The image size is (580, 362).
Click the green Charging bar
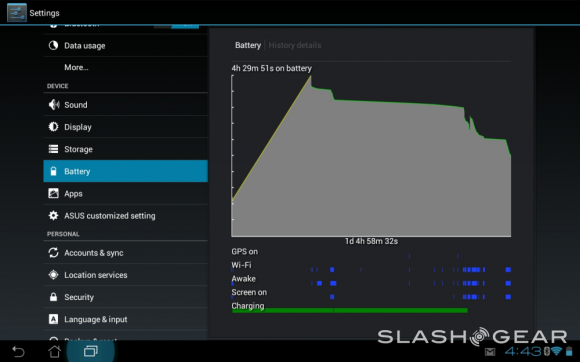click(350, 311)
